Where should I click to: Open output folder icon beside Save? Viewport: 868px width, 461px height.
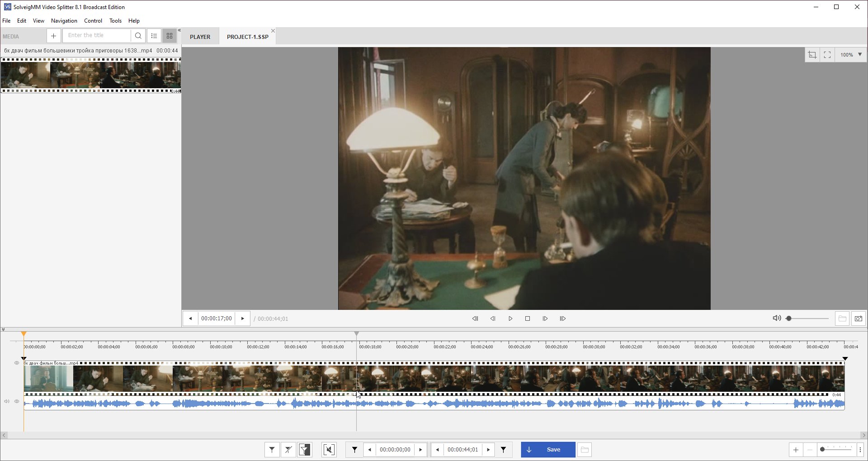[585, 450]
